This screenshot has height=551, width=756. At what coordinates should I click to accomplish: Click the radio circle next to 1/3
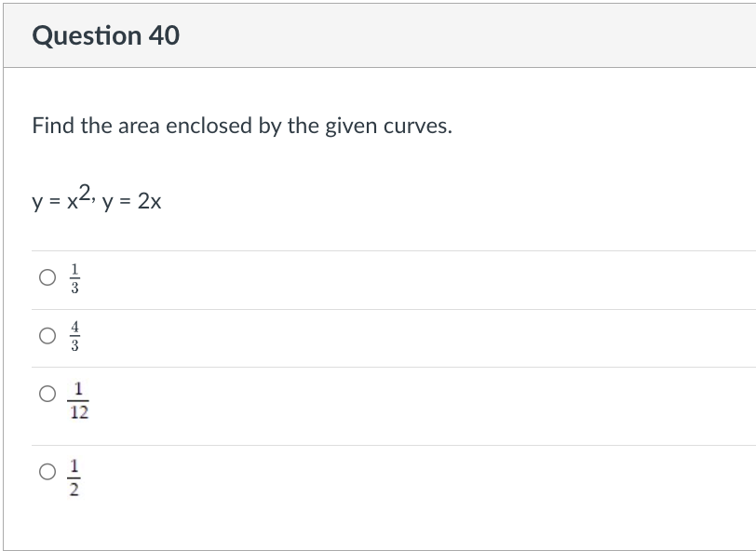(47, 276)
